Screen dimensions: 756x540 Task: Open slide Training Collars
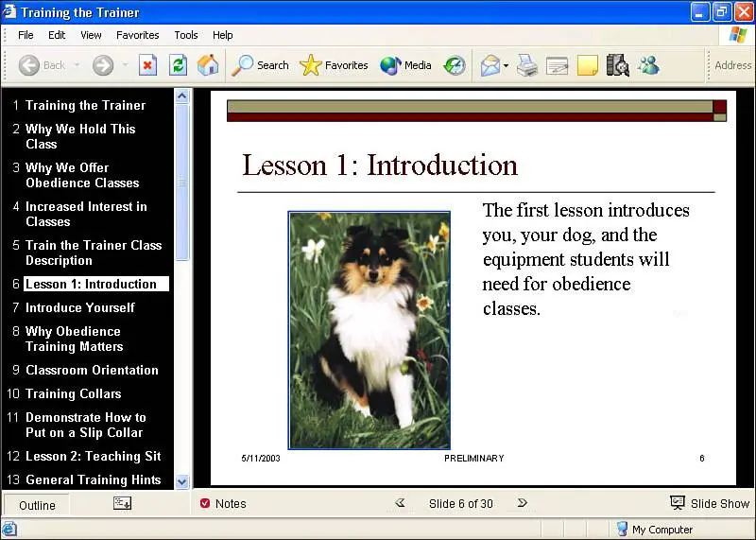tap(74, 393)
